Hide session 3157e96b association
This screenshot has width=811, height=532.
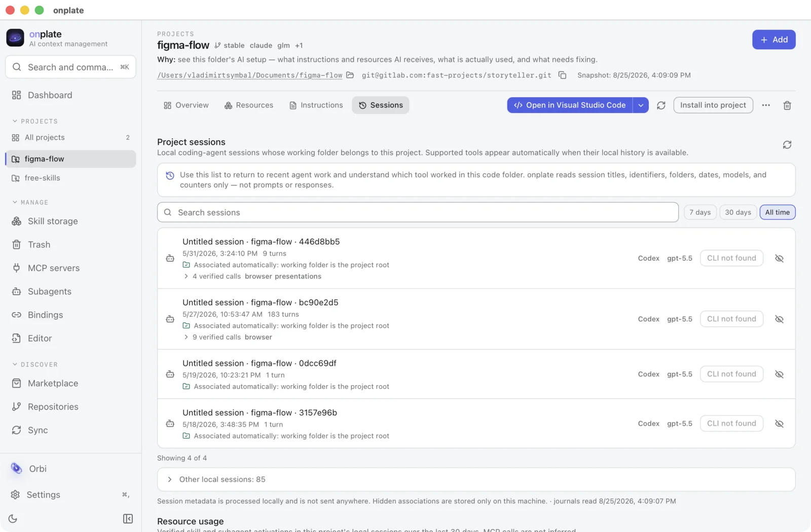(780, 424)
